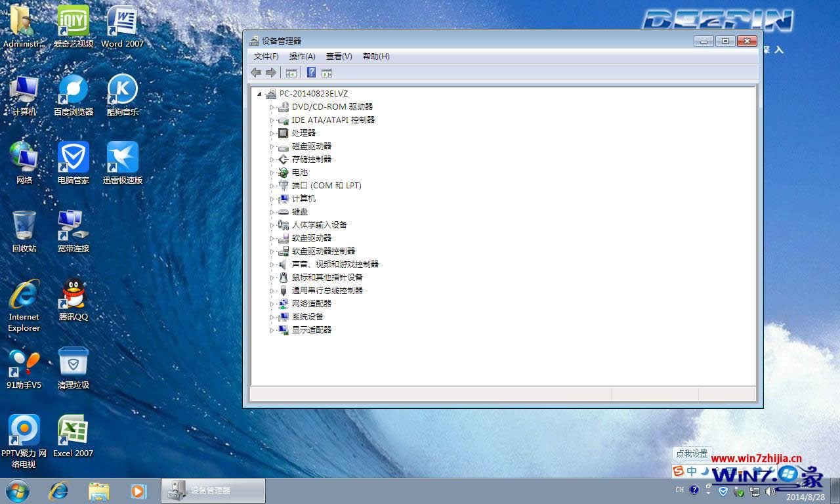The height and width of the screenshot is (504, 840).
Task: Open the 查看(V) menu
Action: pyautogui.click(x=338, y=56)
